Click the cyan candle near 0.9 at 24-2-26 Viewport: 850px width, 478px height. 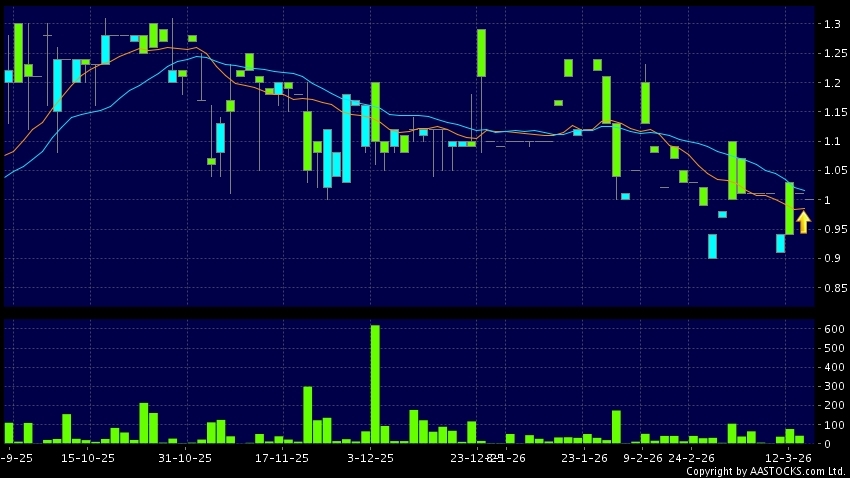(x=712, y=246)
